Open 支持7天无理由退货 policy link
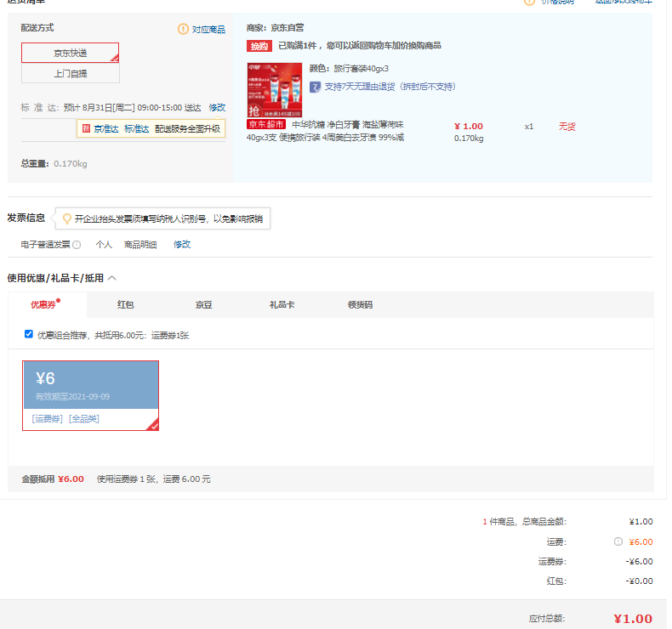672x629 pixels. (x=390, y=87)
